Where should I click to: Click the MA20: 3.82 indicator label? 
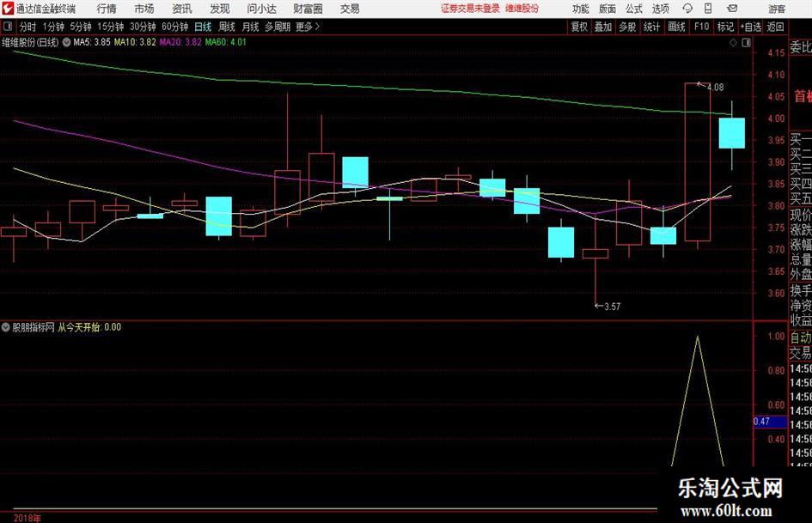pyautogui.click(x=180, y=42)
